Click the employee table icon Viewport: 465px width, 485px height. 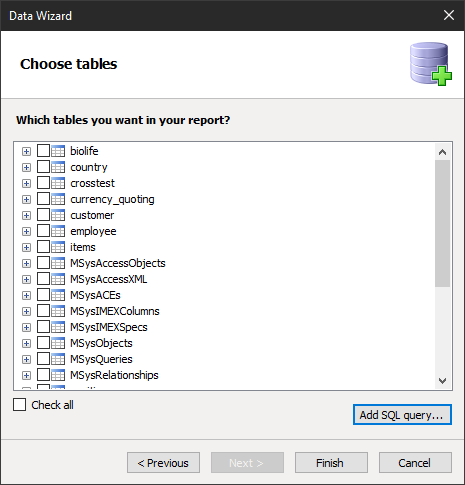point(58,231)
